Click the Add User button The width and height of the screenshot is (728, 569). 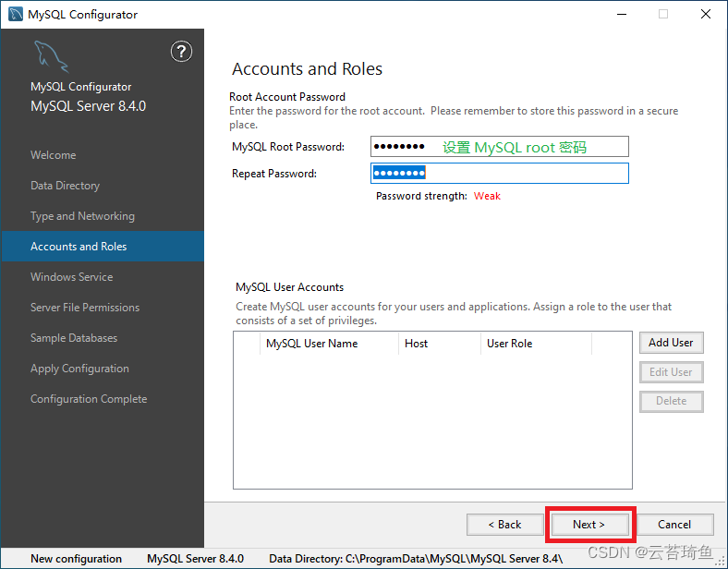(x=671, y=343)
